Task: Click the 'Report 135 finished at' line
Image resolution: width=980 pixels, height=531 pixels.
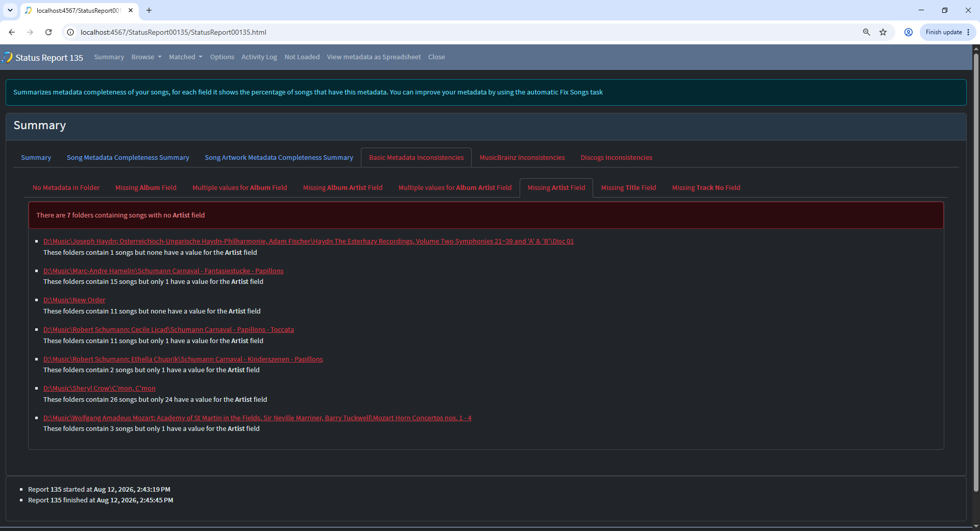Action: pos(101,500)
